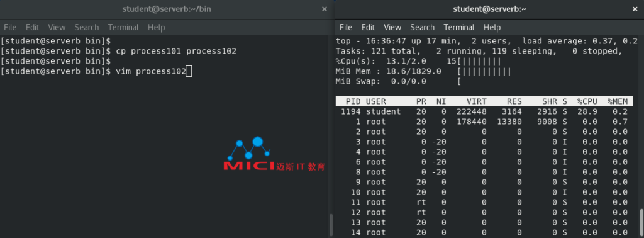Click PID 1194 in the student row
The width and height of the screenshot is (644, 238).
(351, 111)
